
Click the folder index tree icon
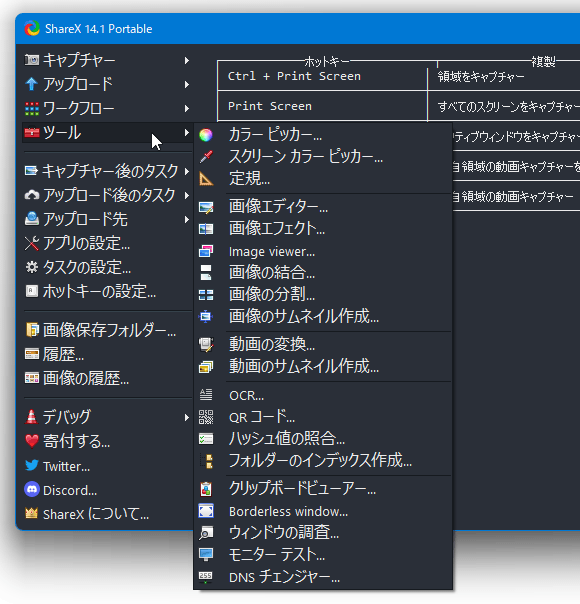(206, 461)
